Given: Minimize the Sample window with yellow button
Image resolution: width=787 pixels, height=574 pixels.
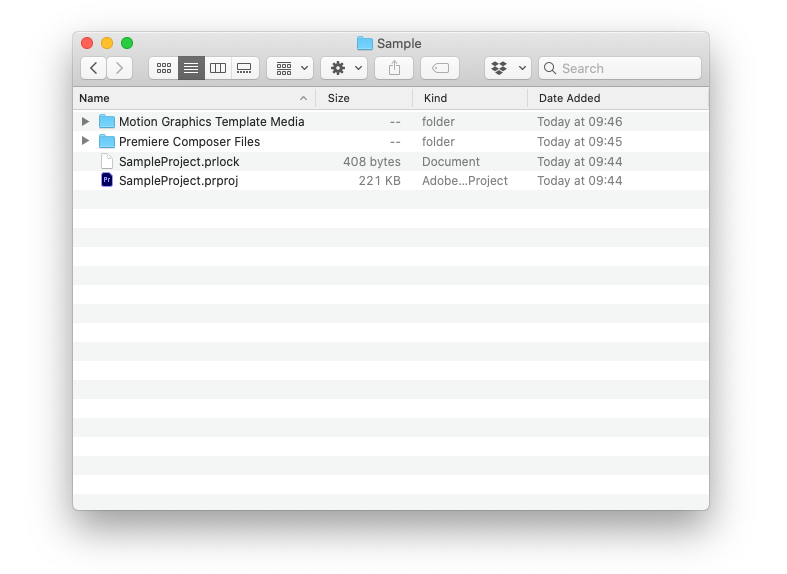Looking at the screenshot, I should [x=107, y=43].
